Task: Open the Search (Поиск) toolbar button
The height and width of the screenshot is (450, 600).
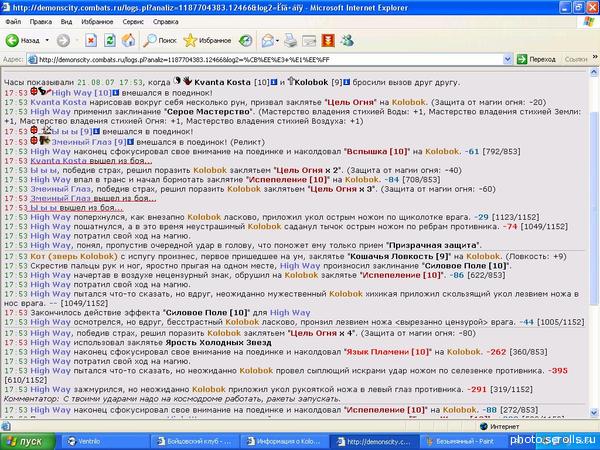Action: click(x=159, y=40)
